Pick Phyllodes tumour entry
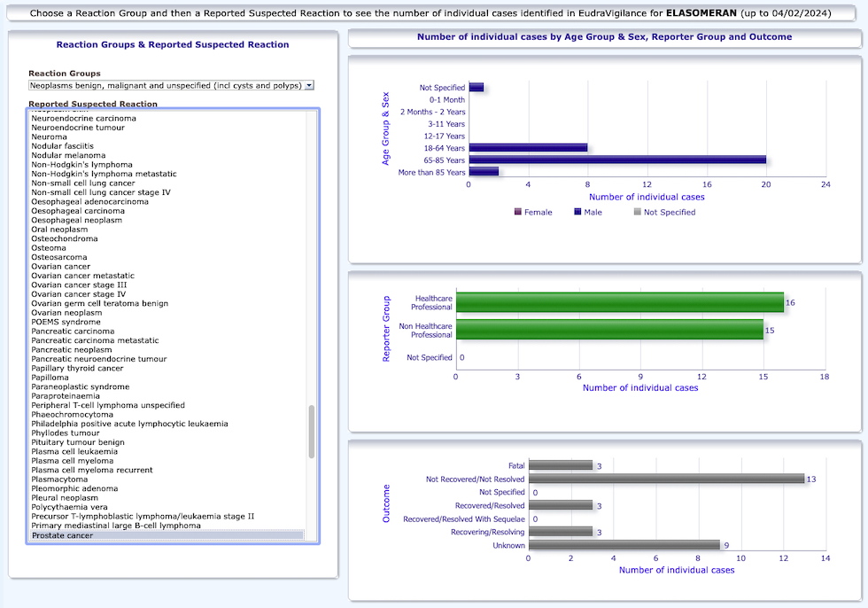This screenshot has width=868, height=608. 66,433
